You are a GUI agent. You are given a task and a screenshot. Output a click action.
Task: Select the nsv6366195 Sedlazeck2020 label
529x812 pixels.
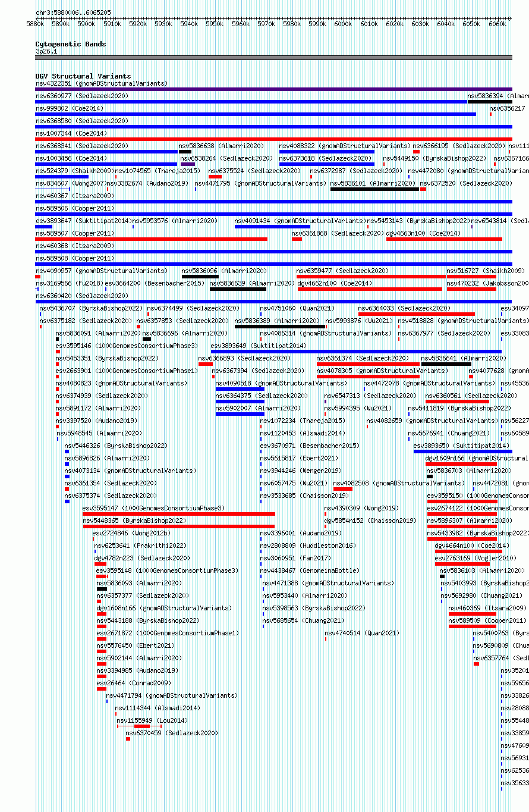[x=459, y=146]
